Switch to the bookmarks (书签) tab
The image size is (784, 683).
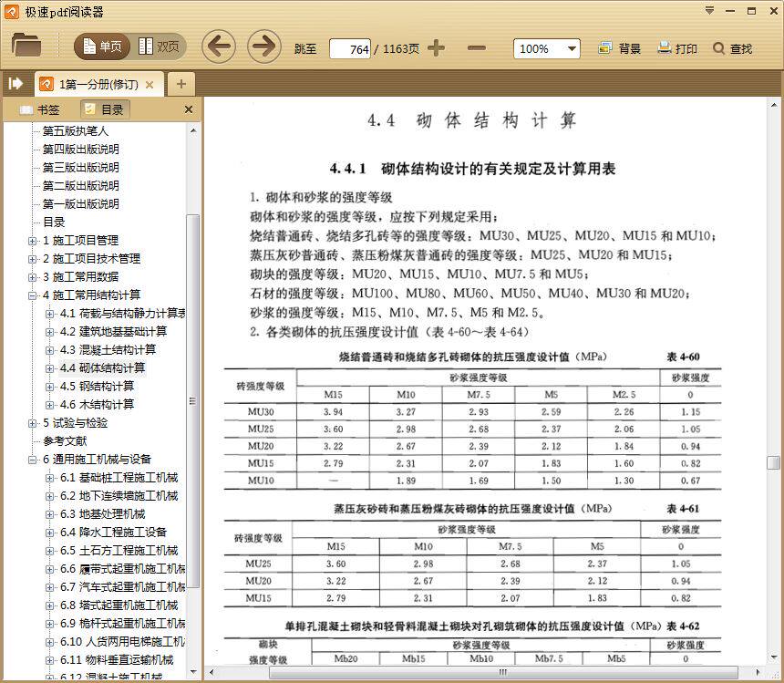click(40, 109)
